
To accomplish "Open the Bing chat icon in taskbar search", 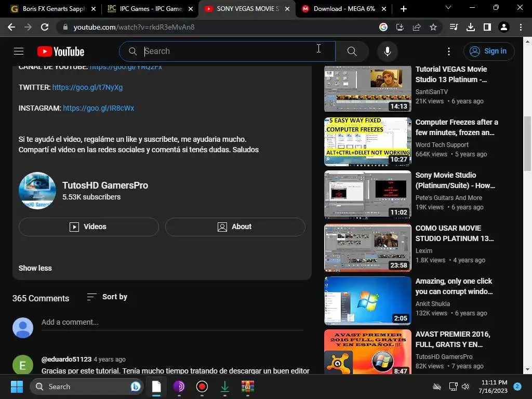I will point(136,387).
